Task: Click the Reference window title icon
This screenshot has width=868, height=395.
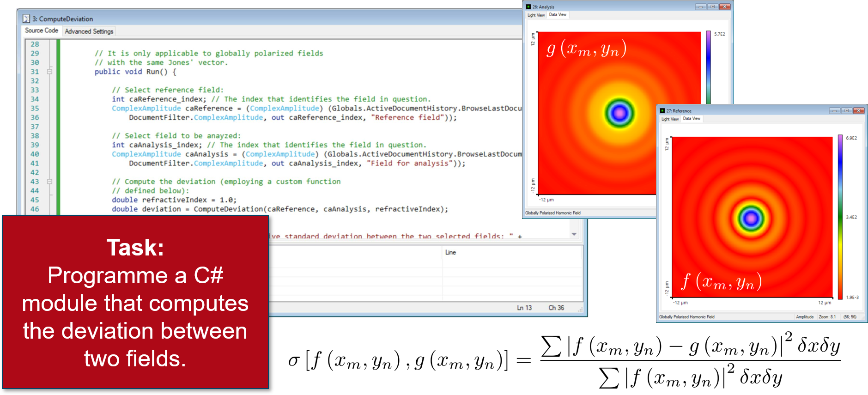Action: pos(662,111)
